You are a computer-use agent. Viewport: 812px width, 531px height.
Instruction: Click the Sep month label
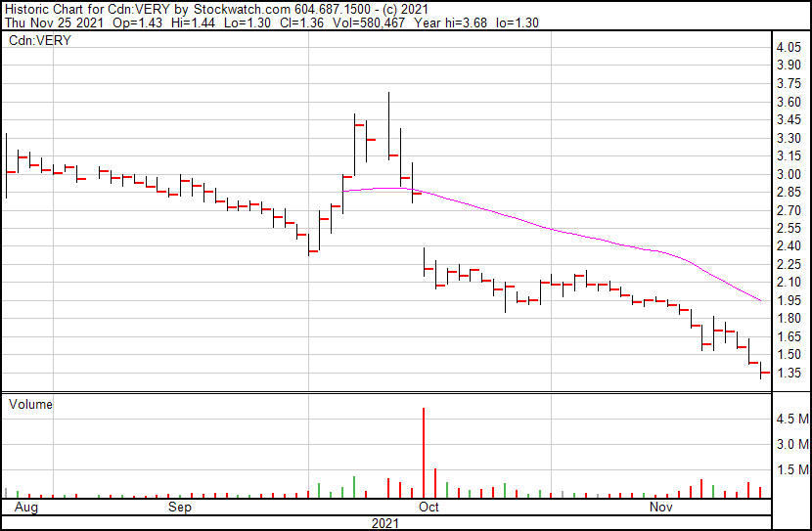tap(180, 508)
